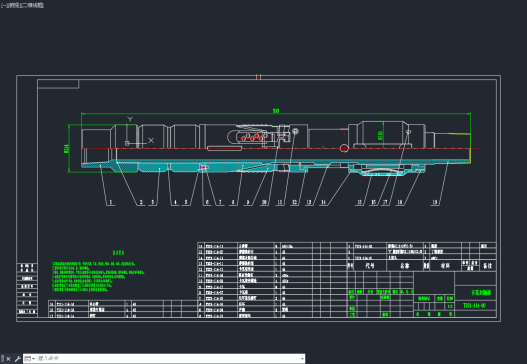Grab the command line drag handle
527x364 pixels.
[3, 359]
